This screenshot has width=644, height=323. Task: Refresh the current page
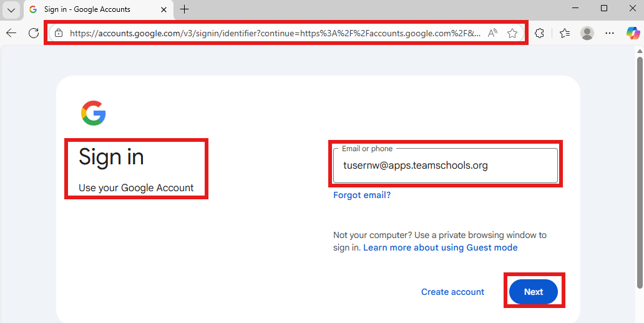click(34, 33)
